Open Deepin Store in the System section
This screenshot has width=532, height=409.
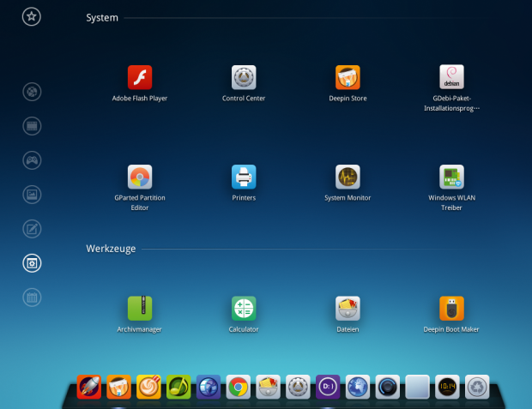click(x=348, y=78)
